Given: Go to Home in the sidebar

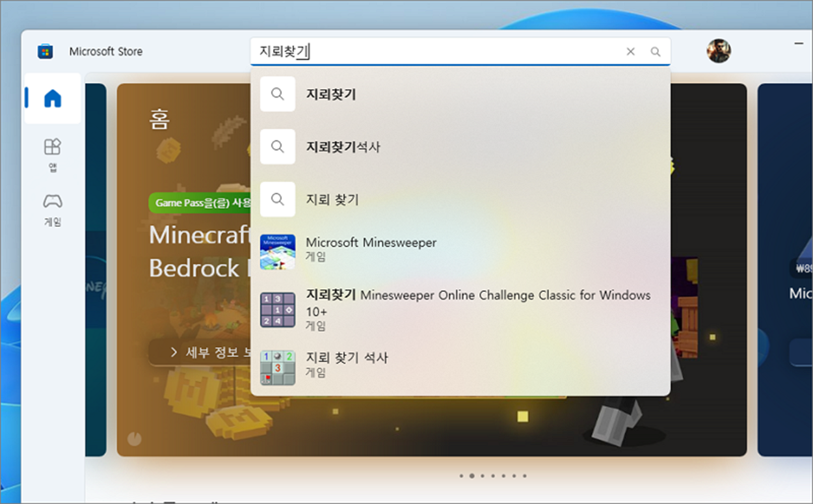Looking at the screenshot, I should (x=53, y=98).
